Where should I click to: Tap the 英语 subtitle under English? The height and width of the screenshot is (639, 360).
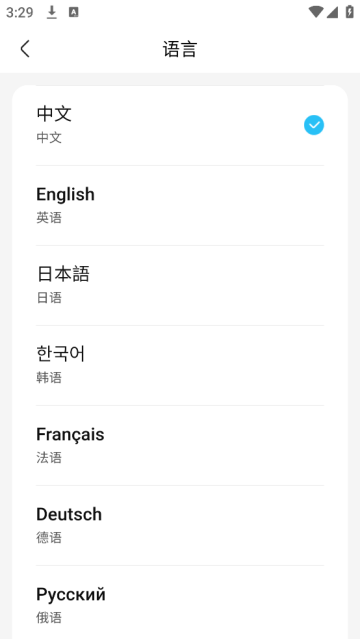(x=49, y=218)
